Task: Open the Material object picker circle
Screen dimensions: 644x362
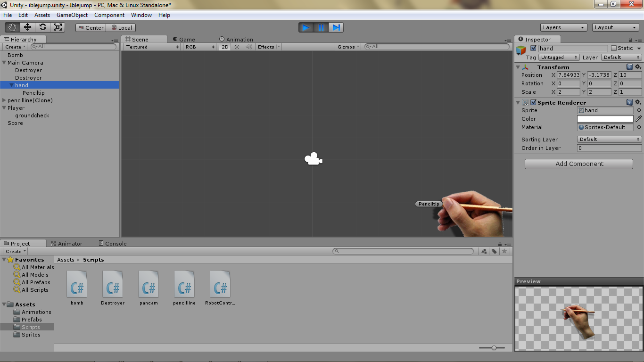Action: click(639, 127)
